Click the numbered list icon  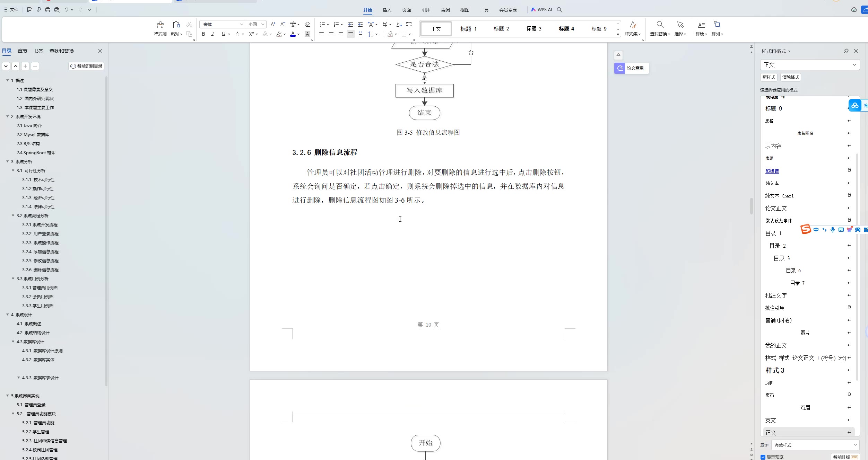tap(336, 24)
